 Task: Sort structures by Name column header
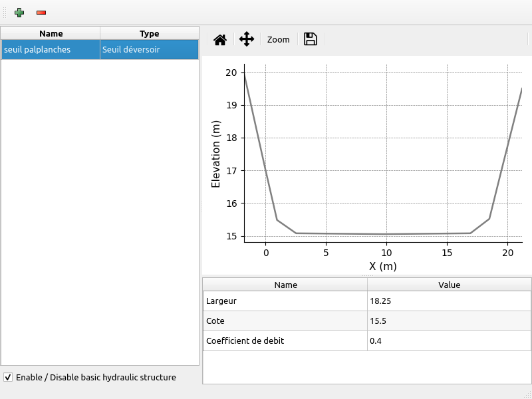(51, 33)
